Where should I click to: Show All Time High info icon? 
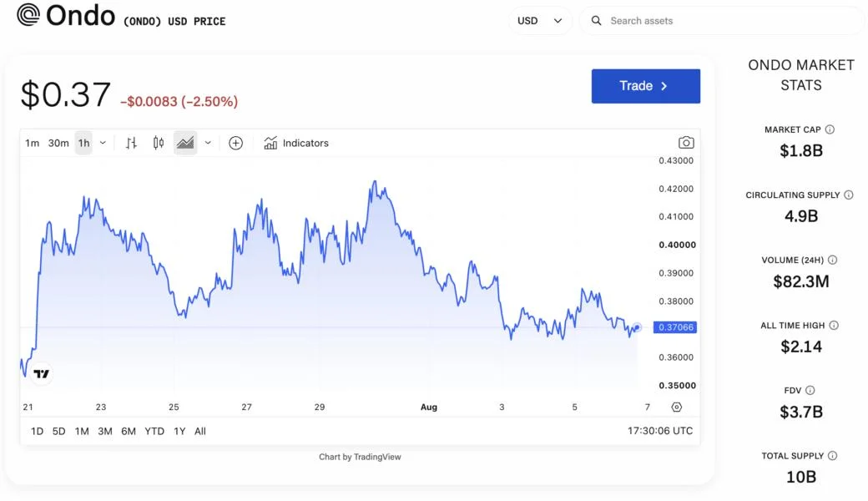(834, 326)
